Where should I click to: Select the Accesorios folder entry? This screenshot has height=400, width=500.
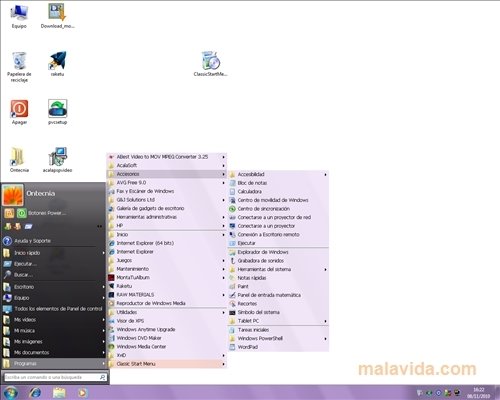167,174
